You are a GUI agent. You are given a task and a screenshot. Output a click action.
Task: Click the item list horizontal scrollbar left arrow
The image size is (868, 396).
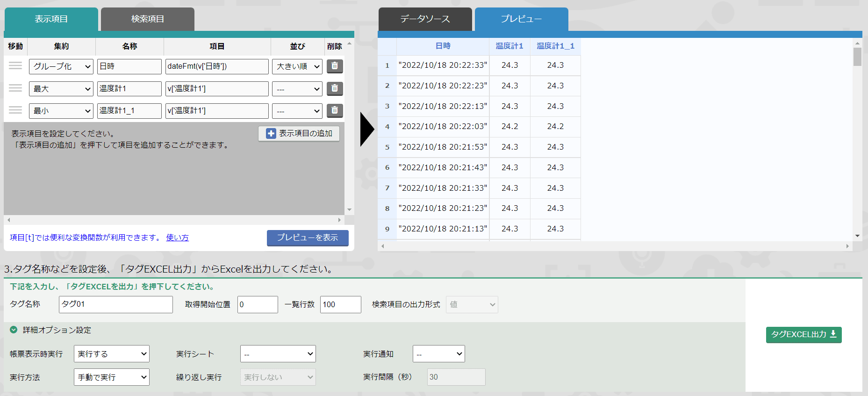coord(8,220)
